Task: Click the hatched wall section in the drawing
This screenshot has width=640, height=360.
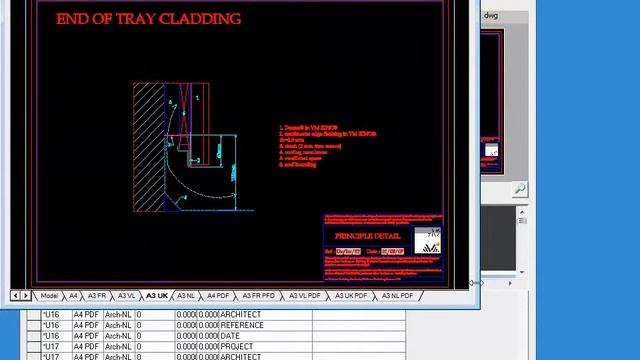Action: 149,147
